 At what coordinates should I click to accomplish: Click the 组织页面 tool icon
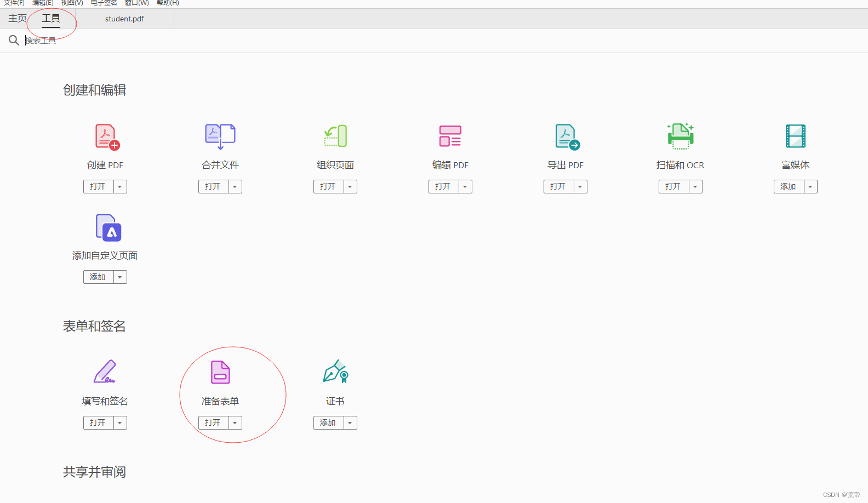pyautogui.click(x=335, y=136)
